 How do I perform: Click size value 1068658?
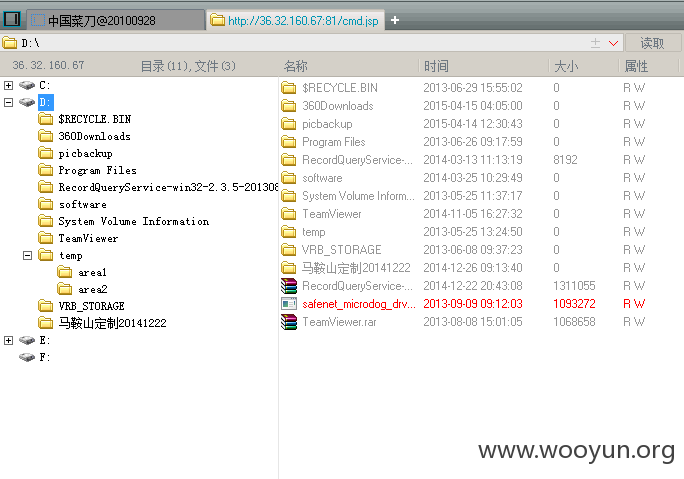tap(574, 322)
